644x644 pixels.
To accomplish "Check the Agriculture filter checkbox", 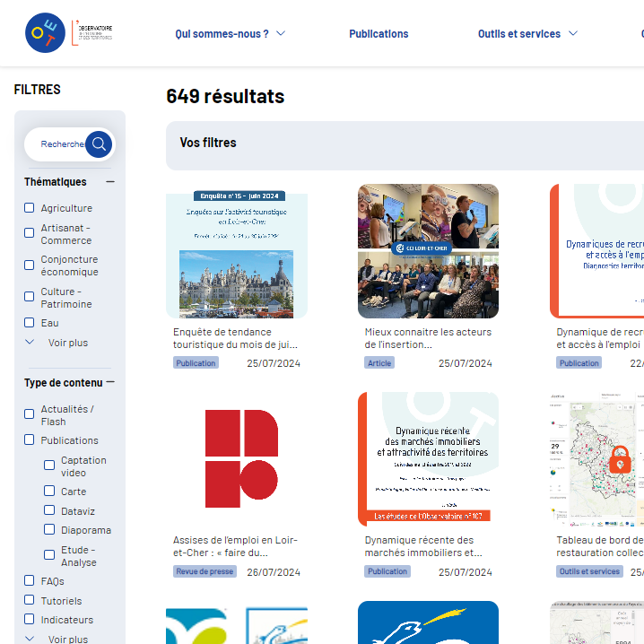I will pos(30,208).
